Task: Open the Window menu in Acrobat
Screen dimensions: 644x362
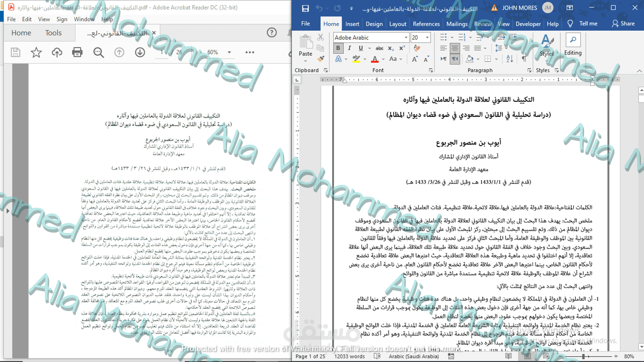Action: point(84,19)
